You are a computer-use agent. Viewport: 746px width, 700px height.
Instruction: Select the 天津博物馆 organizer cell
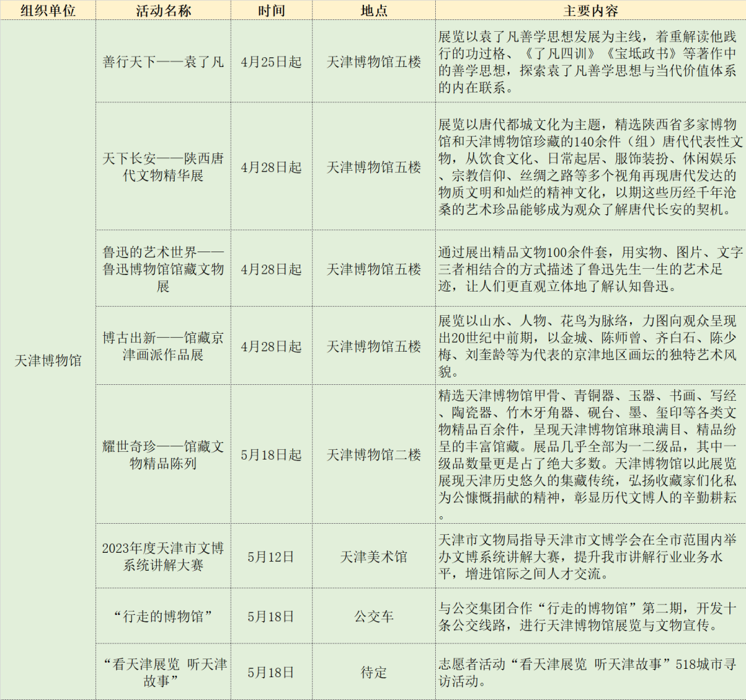[x=48, y=361]
